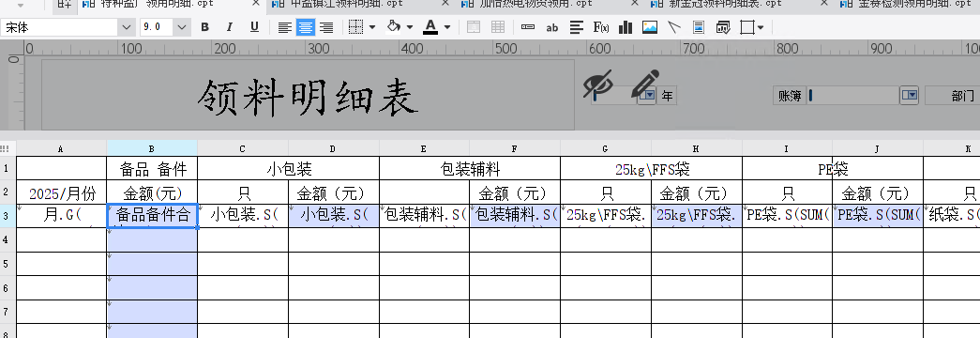This screenshot has width=980, height=338.
Task: Open the font name dropdown showing 宋体
Action: pos(128,27)
